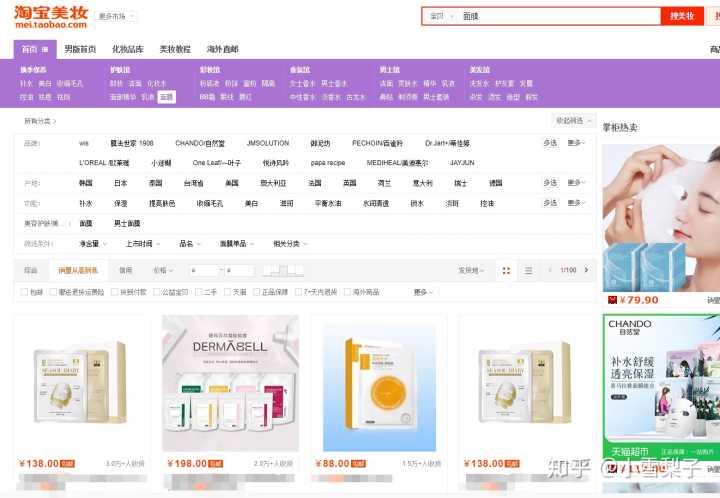Filter by origin 日本
Screen dimensions: 720x498
tap(120, 183)
